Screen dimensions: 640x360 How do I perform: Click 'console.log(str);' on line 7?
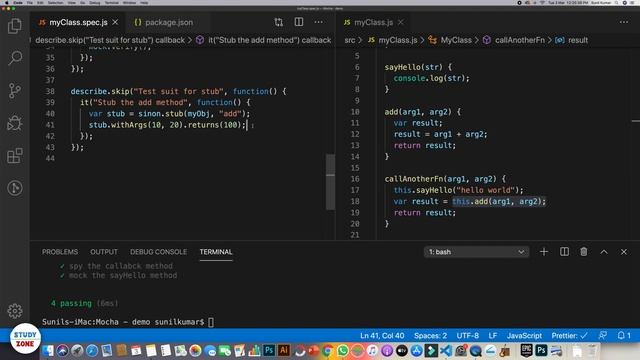coord(431,78)
